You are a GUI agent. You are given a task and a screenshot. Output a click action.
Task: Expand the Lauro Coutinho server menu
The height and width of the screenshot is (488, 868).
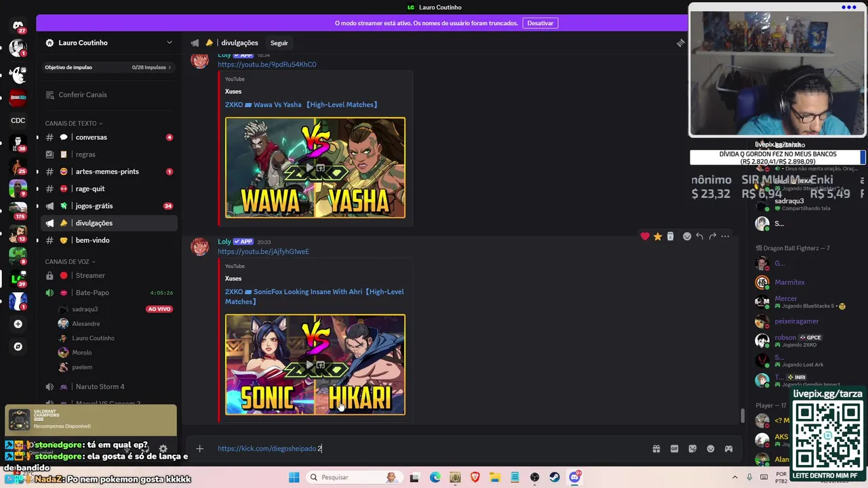point(170,43)
